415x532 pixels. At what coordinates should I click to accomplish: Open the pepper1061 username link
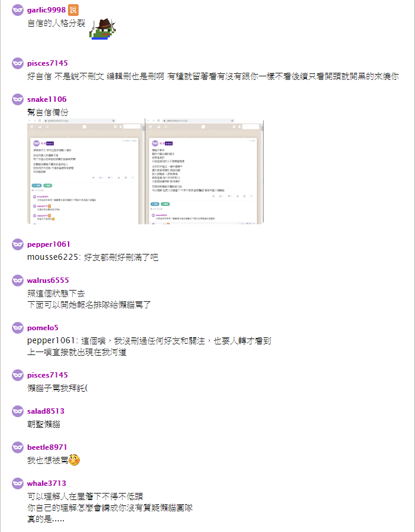coord(48,244)
